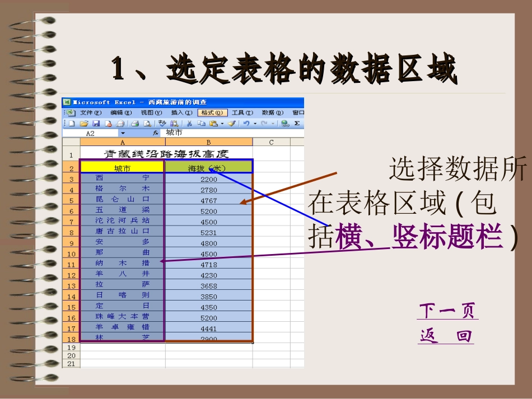Viewport: 532px width, 399px height.
Task: Click the 城市 header cell
Action: coord(122,167)
